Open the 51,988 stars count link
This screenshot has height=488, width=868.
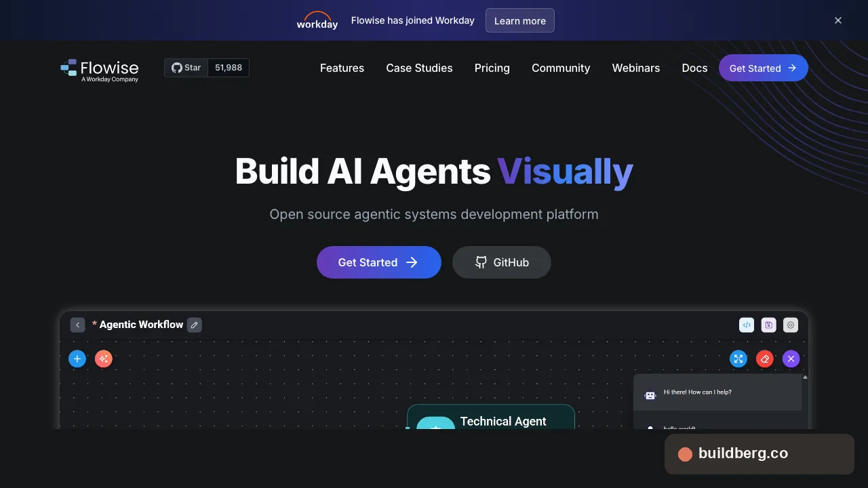tap(229, 67)
